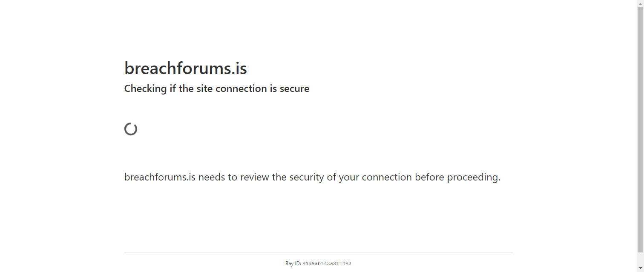The width and height of the screenshot is (644, 272).
Task: Click the word review in the paragraph
Action: click(255, 177)
